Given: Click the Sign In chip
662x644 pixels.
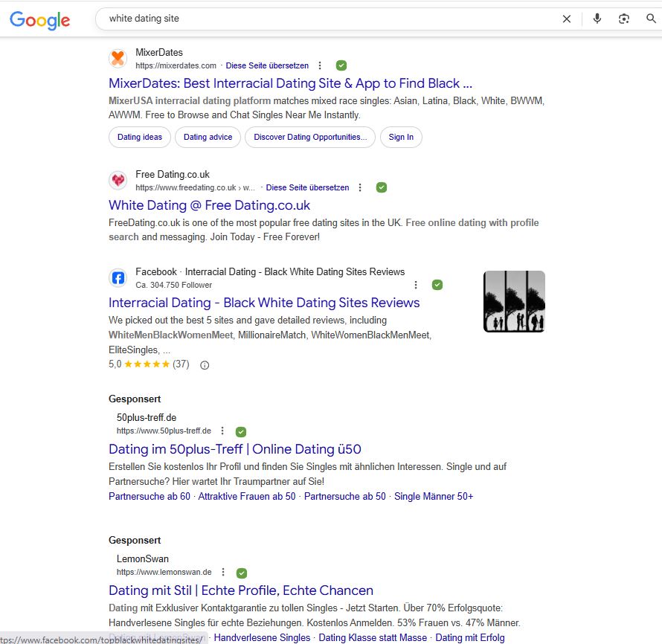Looking at the screenshot, I should (x=401, y=137).
